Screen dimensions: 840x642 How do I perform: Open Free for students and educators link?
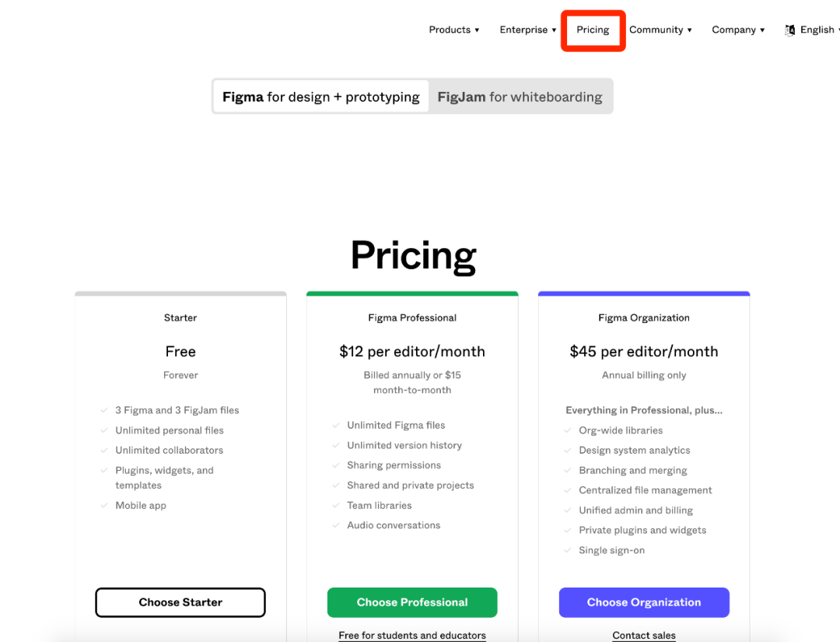pyautogui.click(x=412, y=635)
